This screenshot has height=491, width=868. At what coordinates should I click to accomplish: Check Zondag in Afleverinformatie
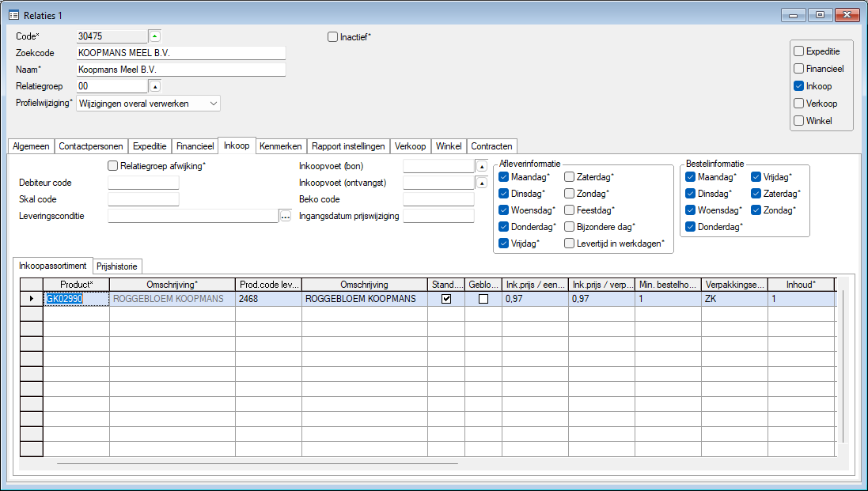(569, 194)
